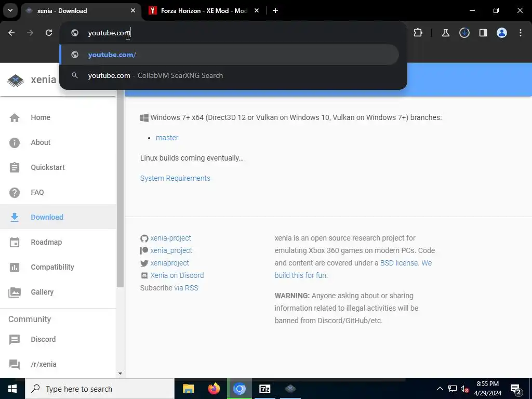Viewport: 532px width, 399px height.
Task: Click the /r/xenia forum icon
Action: click(15, 364)
